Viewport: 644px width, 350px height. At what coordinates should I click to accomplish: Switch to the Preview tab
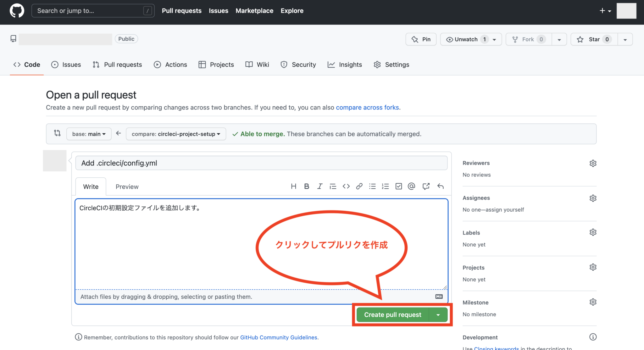pyautogui.click(x=127, y=186)
